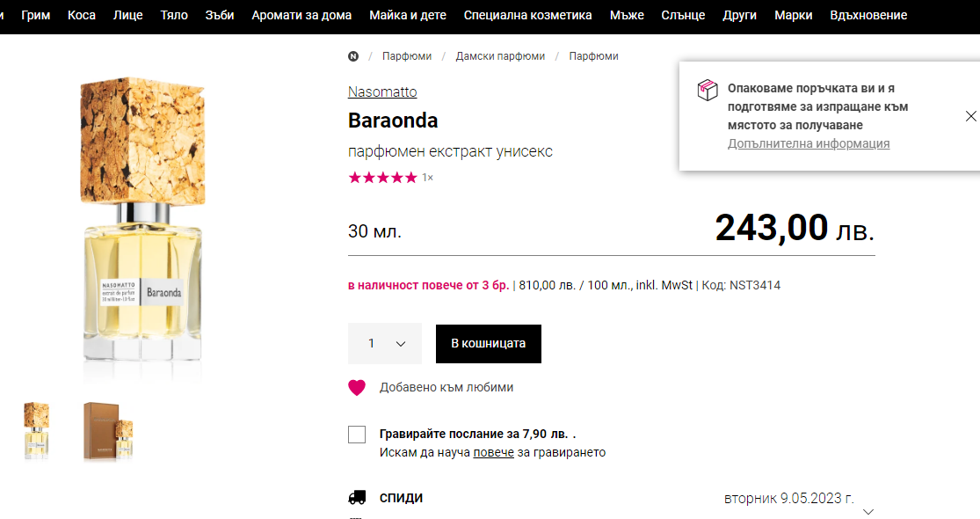The image size is (980, 519).
Task: Open the Аромати за дома menu
Action: pos(301,15)
